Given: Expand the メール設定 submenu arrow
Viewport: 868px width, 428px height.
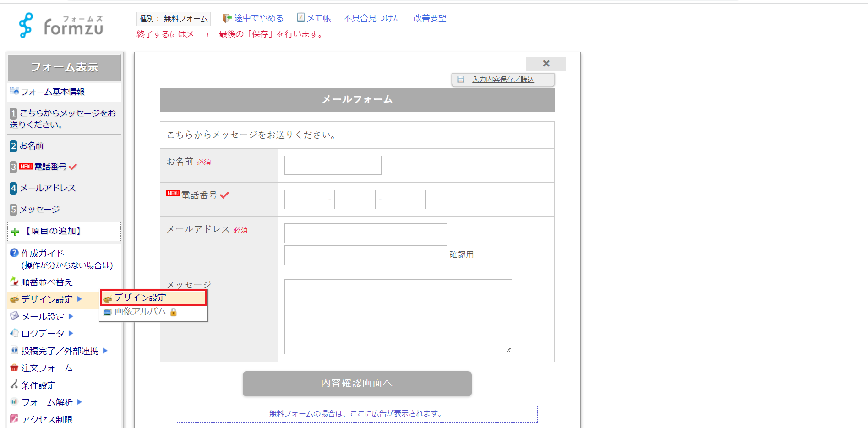Looking at the screenshot, I should (x=71, y=316).
